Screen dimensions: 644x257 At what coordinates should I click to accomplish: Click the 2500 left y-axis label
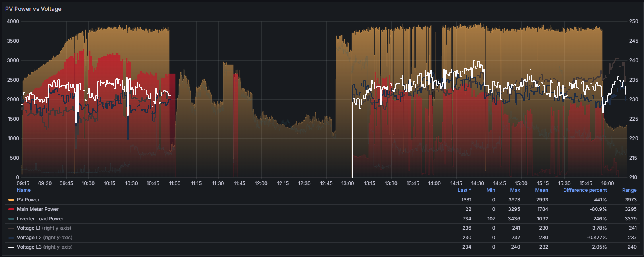click(13, 80)
